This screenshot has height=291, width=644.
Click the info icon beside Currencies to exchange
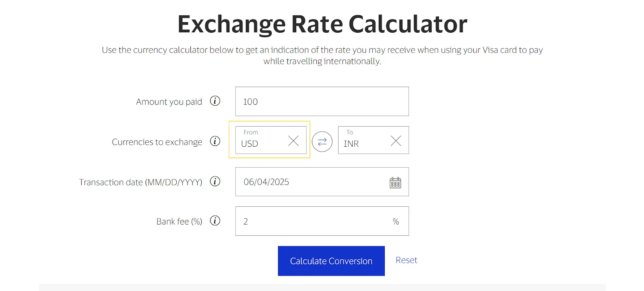[216, 141]
